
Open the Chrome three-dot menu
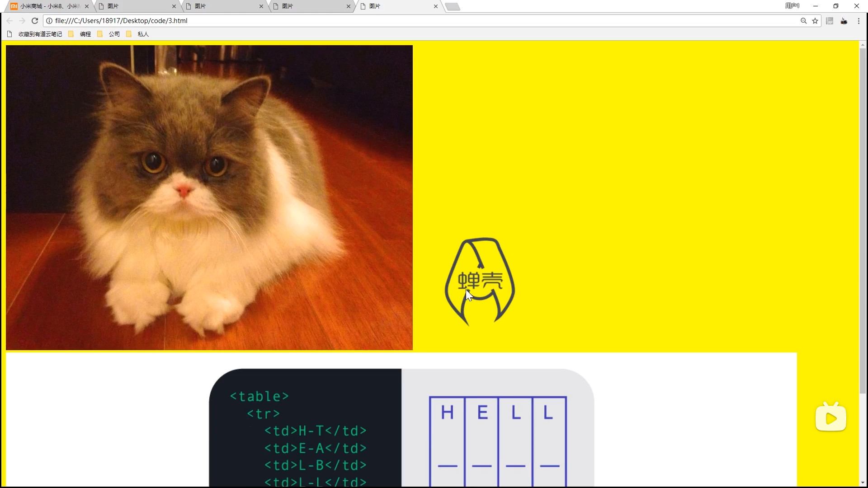pyautogui.click(x=859, y=21)
